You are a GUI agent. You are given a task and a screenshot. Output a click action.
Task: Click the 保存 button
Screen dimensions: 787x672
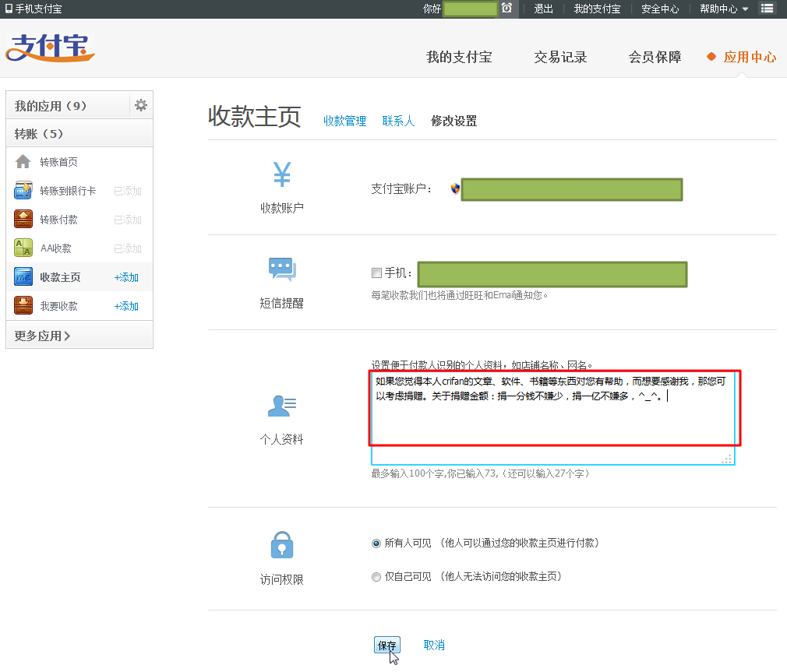pos(387,646)
